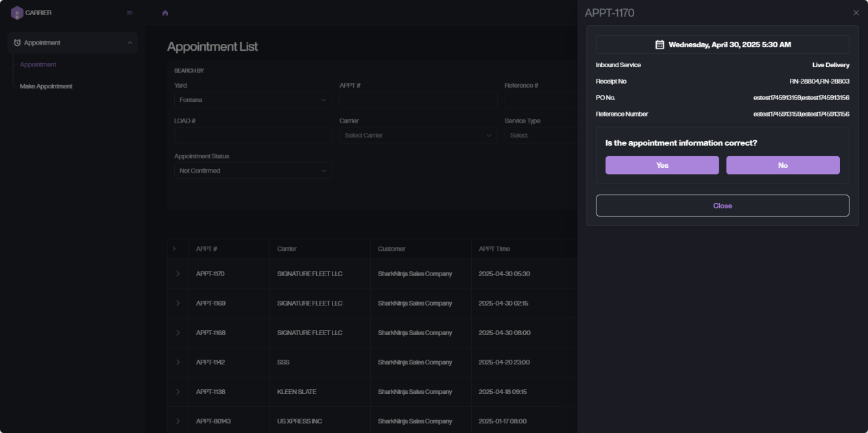The width and height of the screenshot is (868, 433).
Task: Collapse the Appointment sidebar menu chevron
Action: (130, 42)
